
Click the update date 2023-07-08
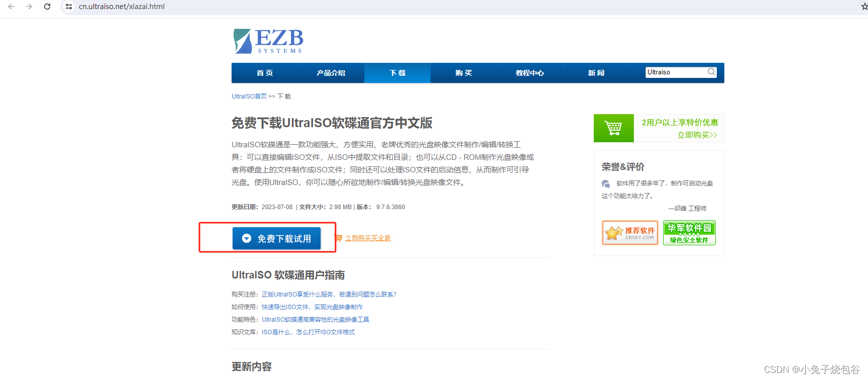(x=277, y=207)
